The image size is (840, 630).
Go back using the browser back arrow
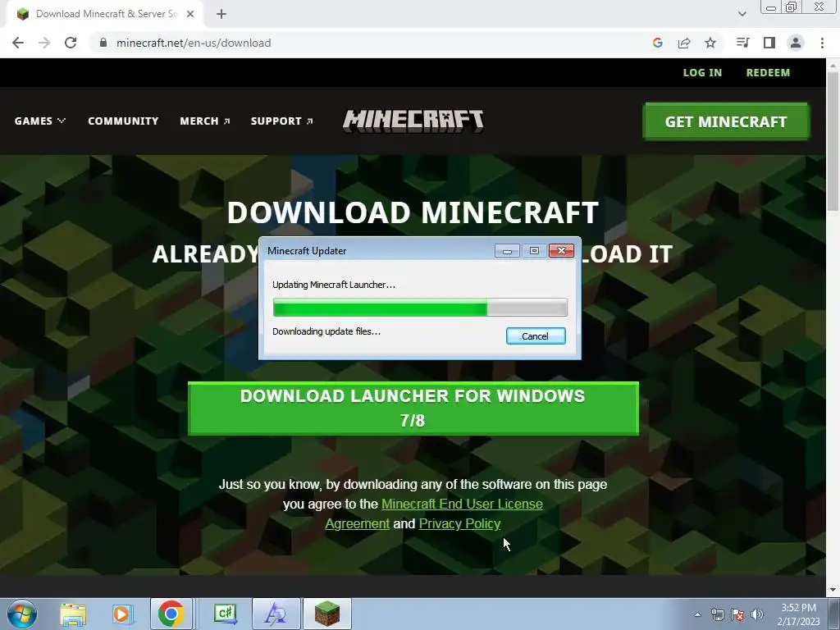(18, 43)
